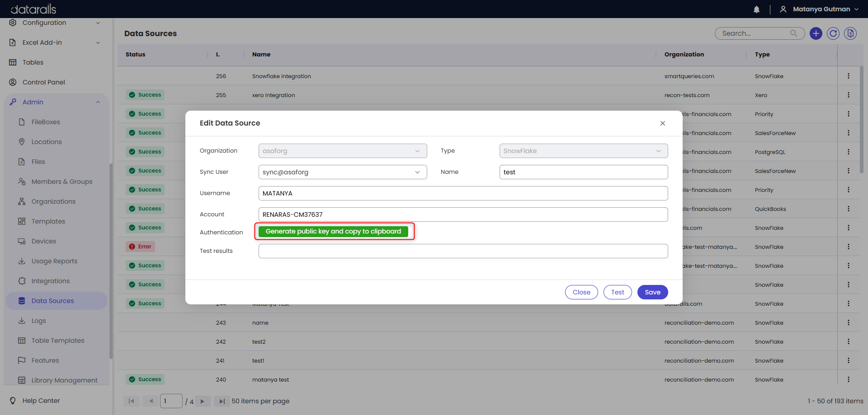The image size is (868, 415).
Task: Click the export to file icon
Action: (850, 33)
